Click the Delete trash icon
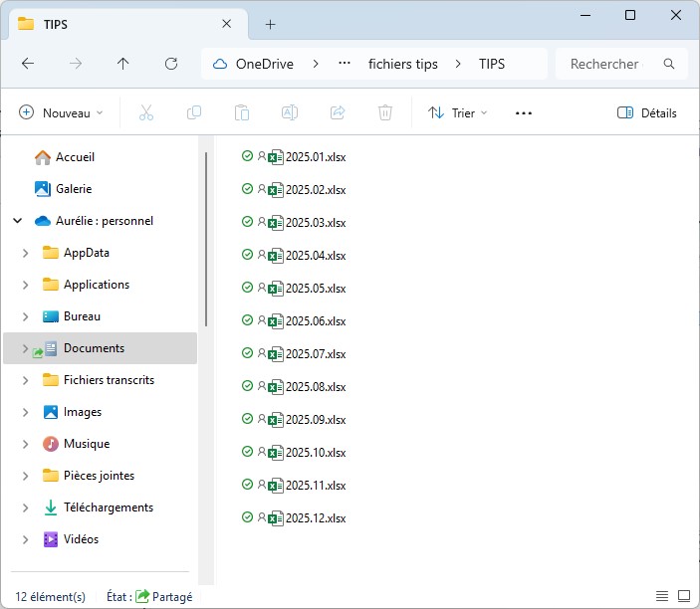This screenshot has width=700, height=609. tap(385, 112)
